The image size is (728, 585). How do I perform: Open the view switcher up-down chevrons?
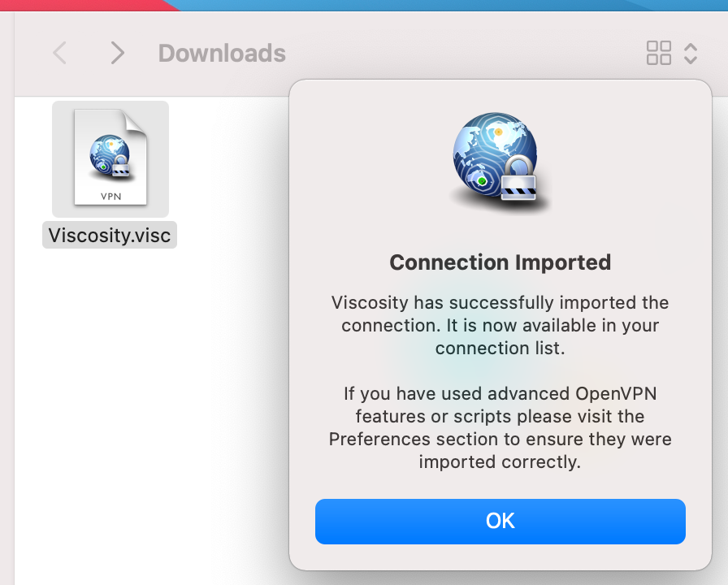click(691, 54)
